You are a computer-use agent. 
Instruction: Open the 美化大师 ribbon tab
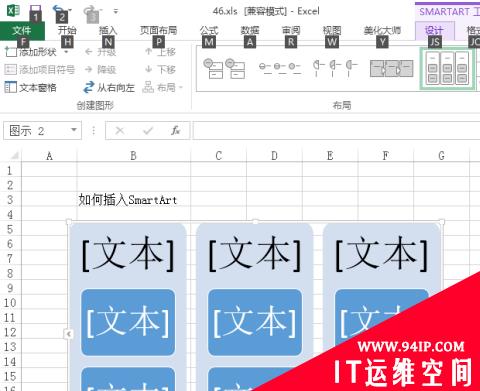(382, 30)
